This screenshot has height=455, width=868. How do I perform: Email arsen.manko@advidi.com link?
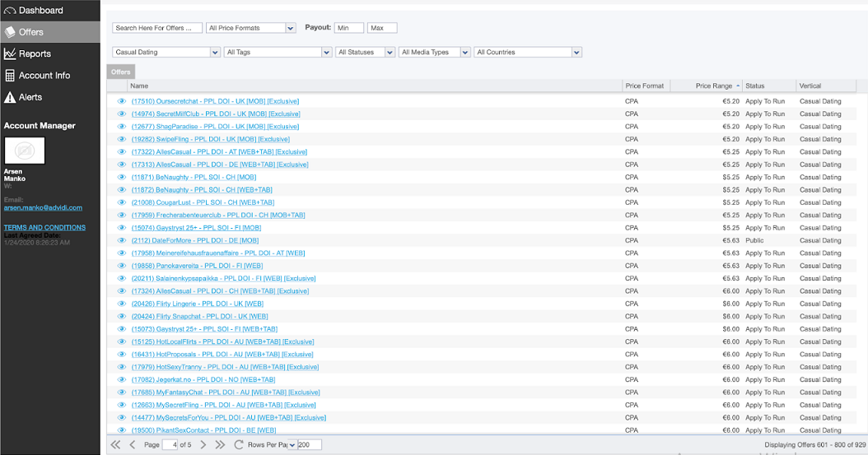pyautogui.click(x=43, y=208)
